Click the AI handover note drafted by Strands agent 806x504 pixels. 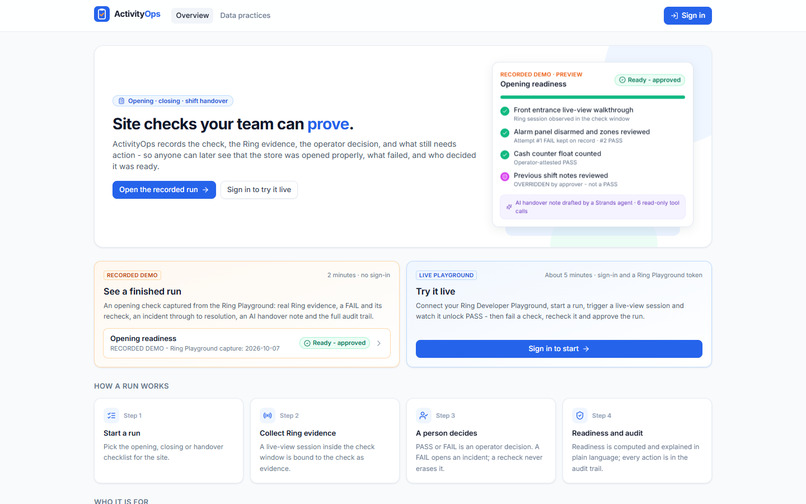tap(592, 207)
